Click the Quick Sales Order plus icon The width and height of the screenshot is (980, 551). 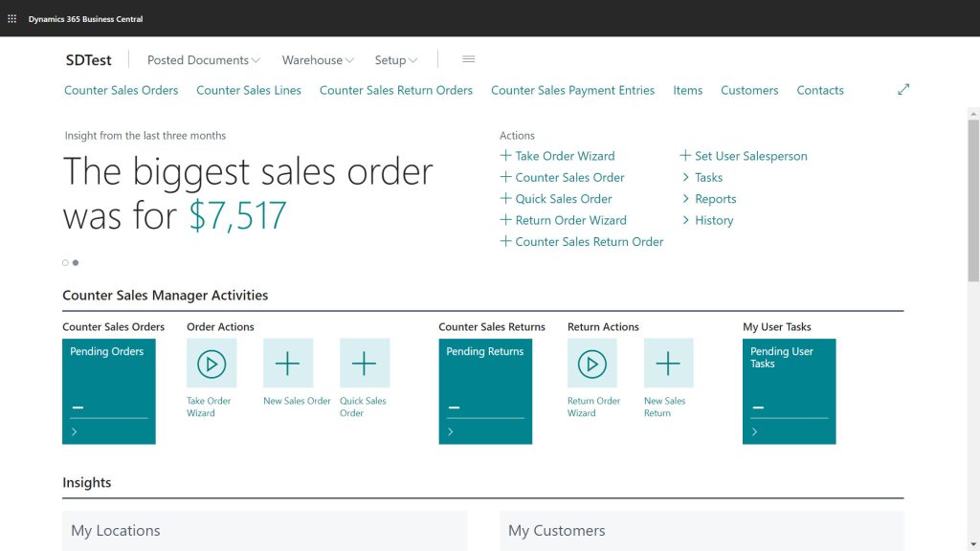[364, 364]
